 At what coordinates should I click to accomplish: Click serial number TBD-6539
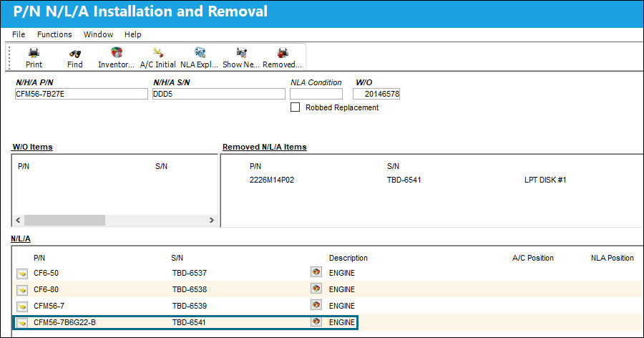tap(190, 306)
